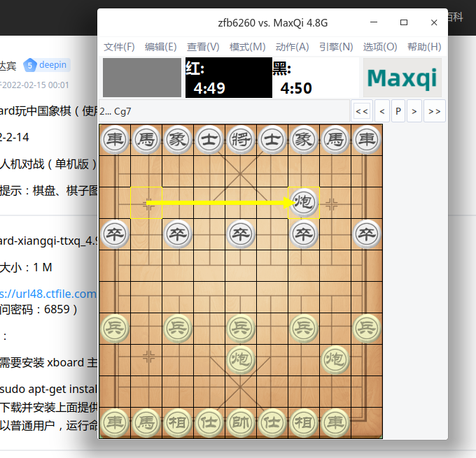Screen dimensions: 476x458
Task: Open the 文件(F) menu
Action: [x=119, y=47]
